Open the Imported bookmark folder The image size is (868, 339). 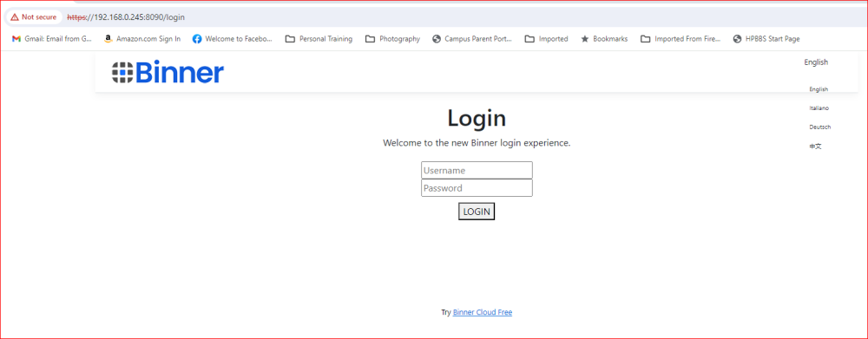(x=546, y=39)
